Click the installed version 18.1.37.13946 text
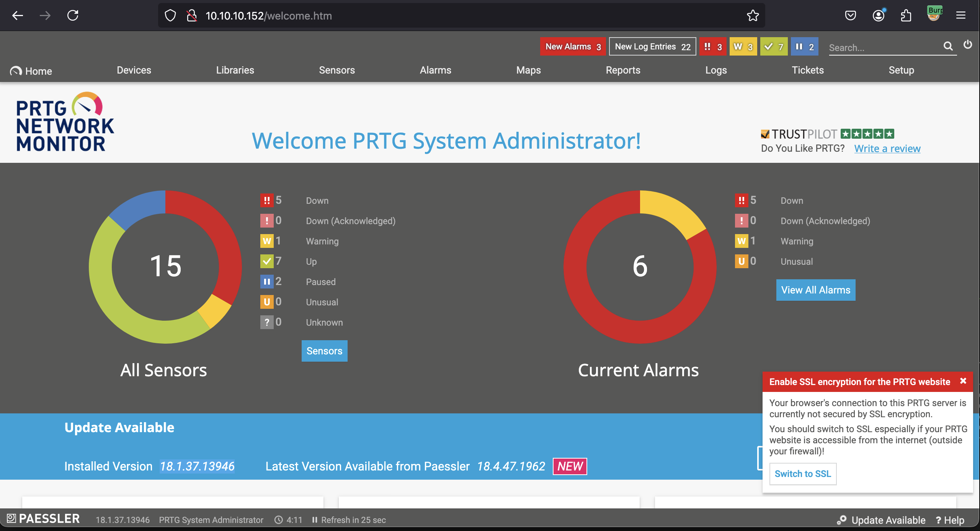Image resolution: width=980 pixels, height=531 pixels. (197, 466)
